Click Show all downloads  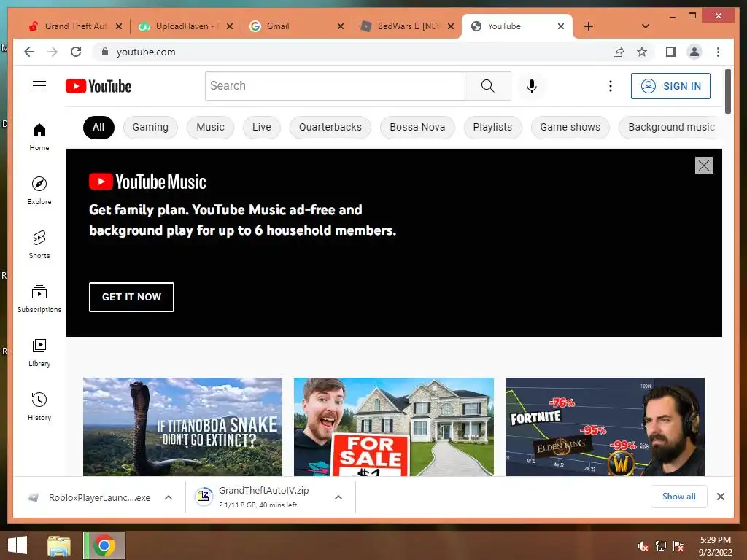point(679,496)
